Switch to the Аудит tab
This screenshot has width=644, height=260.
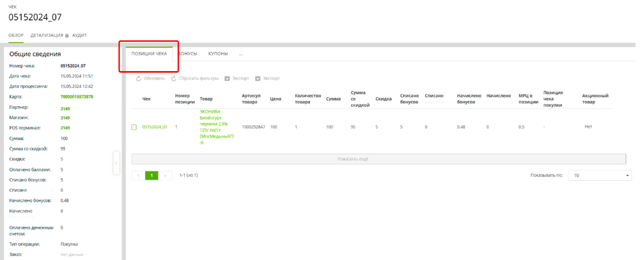point(79,36)
